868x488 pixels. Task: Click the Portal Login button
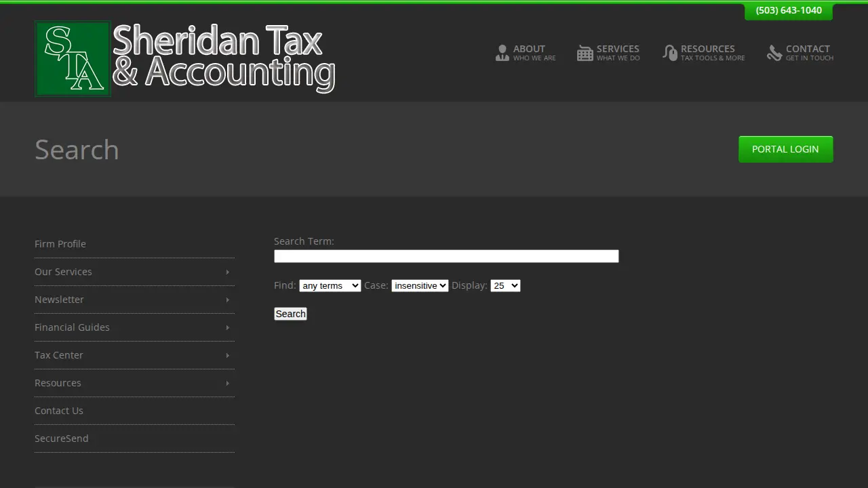[x=785, y=149]
